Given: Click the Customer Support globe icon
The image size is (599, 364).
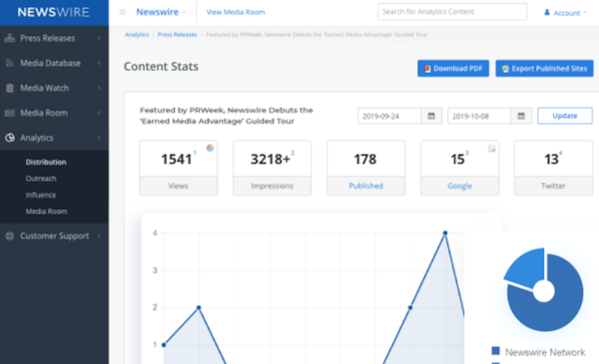Looking at the screenshot, I should [10, 235].
